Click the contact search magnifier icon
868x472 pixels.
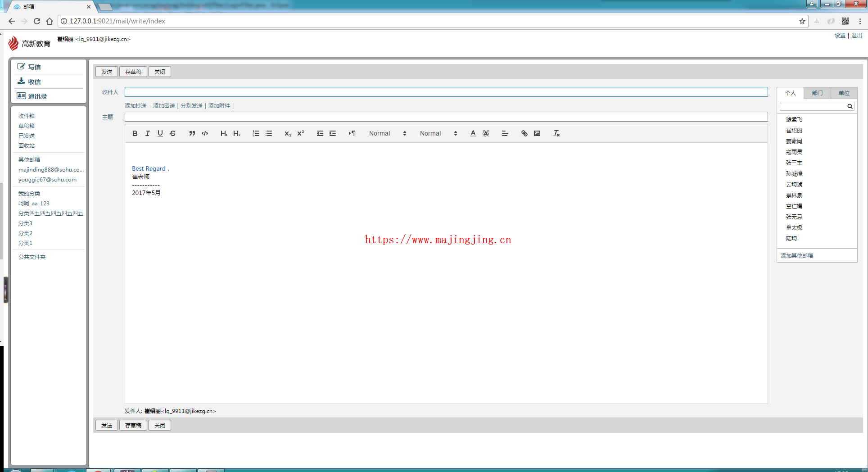point(850,106)
